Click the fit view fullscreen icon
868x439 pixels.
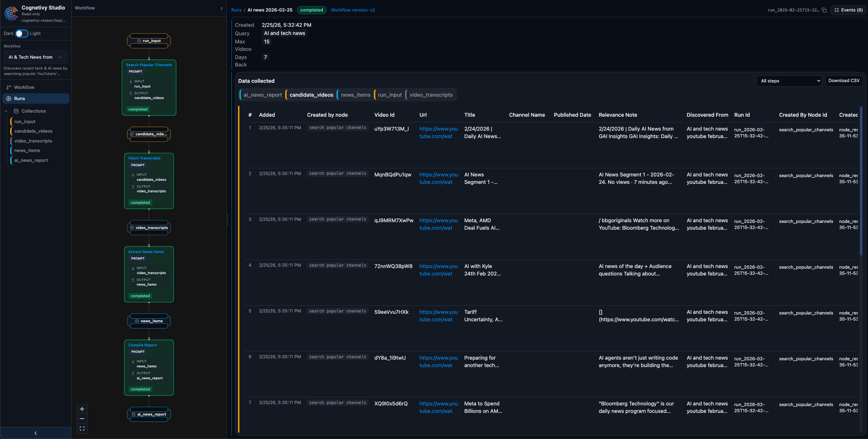[x=82, y=428]
